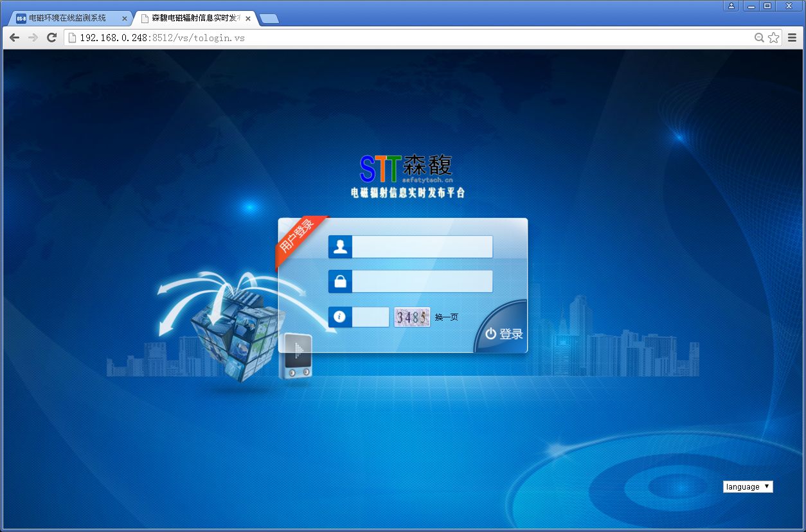Click the address bar URL text
Image resolution: width=806 pixels, height=532 pixels.
[163, 38]
